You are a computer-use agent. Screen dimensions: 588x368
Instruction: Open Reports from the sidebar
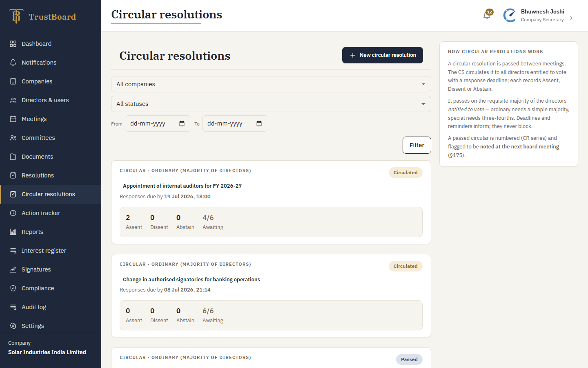(51, 232)
